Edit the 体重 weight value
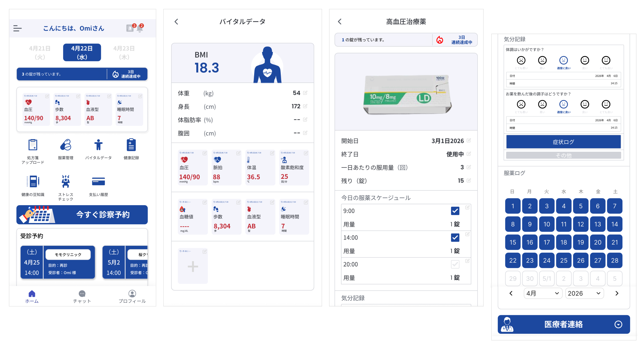The height and width of the screenshot is (348, 644). [305, 93]
